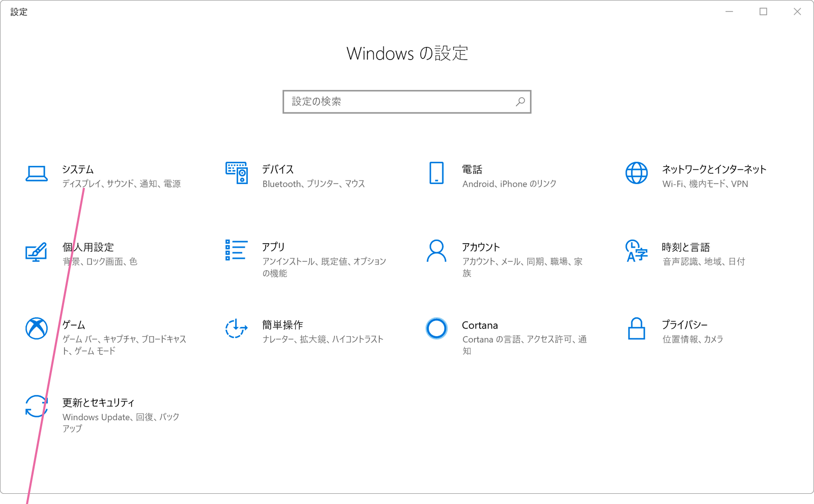Select the 簡単操作 category title
814x504 pixels.
pos(282,325)
